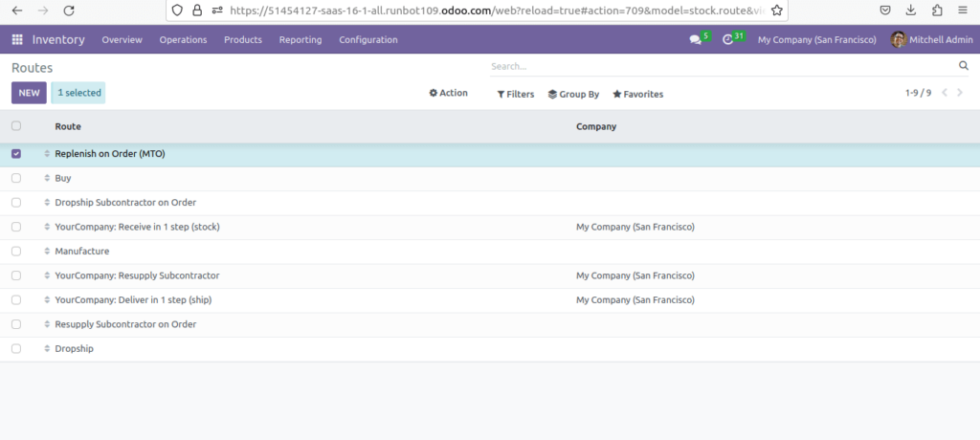980x440 pixels.
Task: Bookmark this page with star icon
Action: [776, 10]
